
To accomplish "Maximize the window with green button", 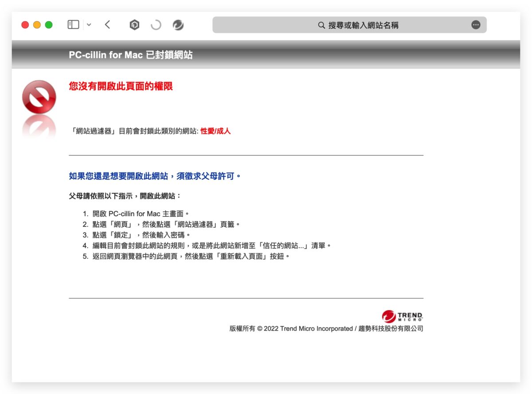I will 49,25.
